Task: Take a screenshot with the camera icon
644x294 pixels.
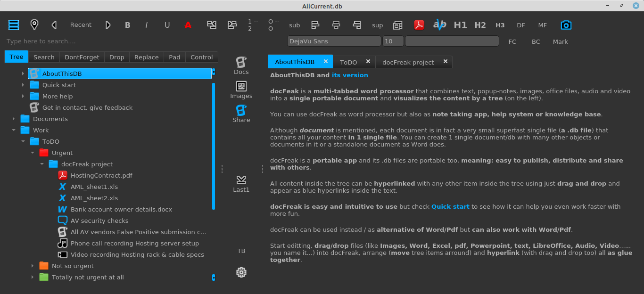Action: coord(566,25)
